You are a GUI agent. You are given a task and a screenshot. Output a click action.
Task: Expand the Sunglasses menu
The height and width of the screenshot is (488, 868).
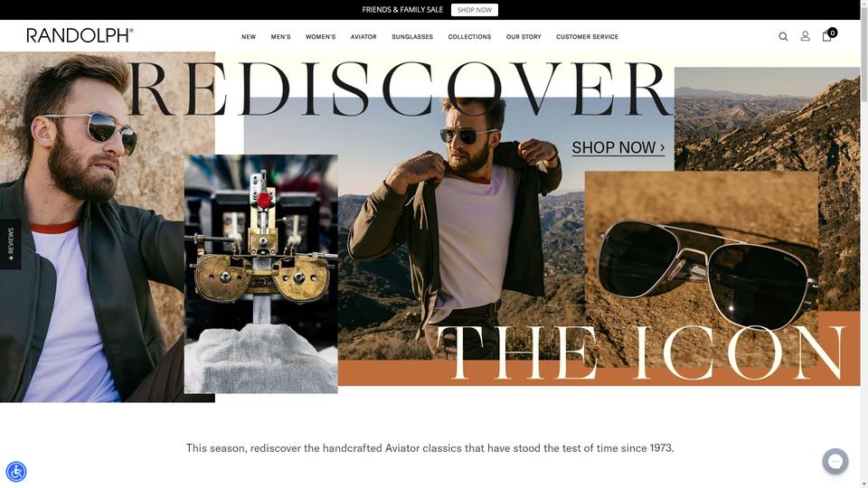[x=412, y=36]
